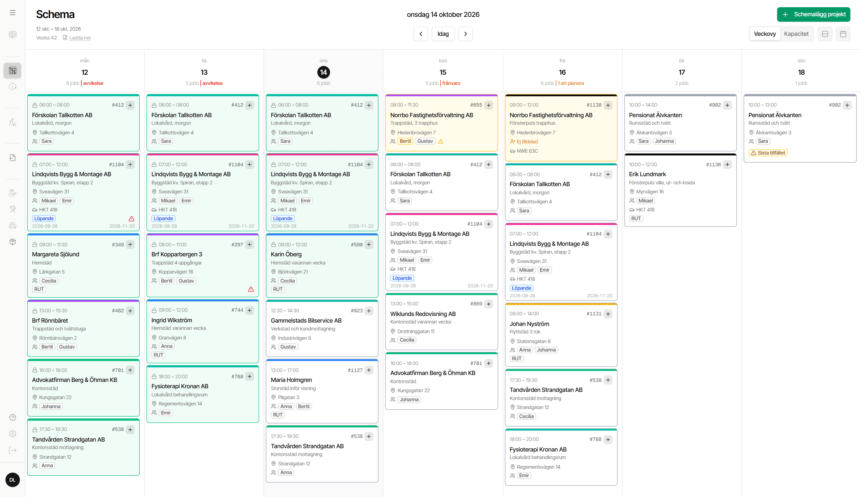Open the clock trend icon in sidebar
The width and height of the screenshot is (868, 497).
(x=13, y=87)
